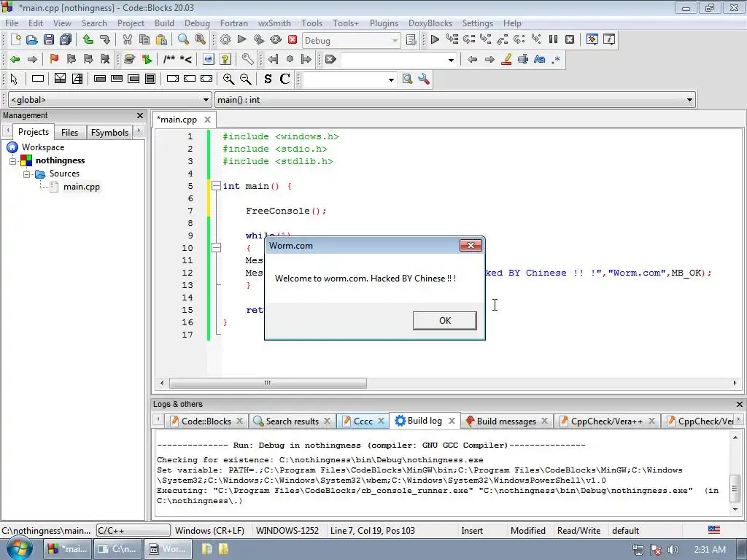Toggle bookmark with the red flag icon

pyautogui.click(x=54, y=59)
